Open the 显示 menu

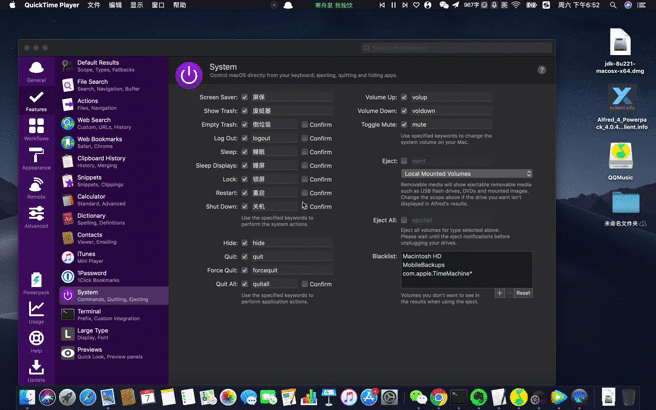pos(136,5)
